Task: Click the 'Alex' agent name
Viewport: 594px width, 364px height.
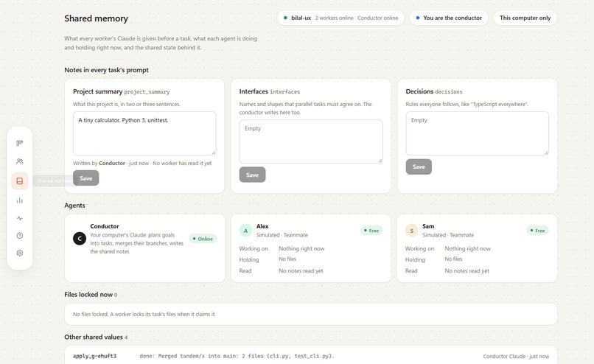Action: (262, 226)
